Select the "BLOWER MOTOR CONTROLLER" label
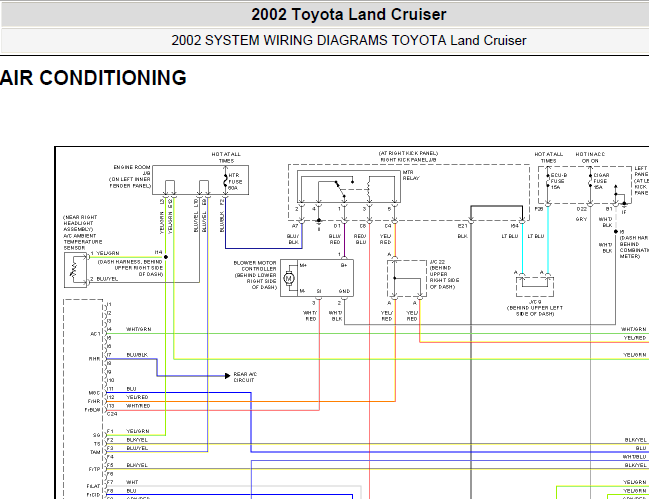The height and width of the screenshot is (499, 649). tap(256, 266)
